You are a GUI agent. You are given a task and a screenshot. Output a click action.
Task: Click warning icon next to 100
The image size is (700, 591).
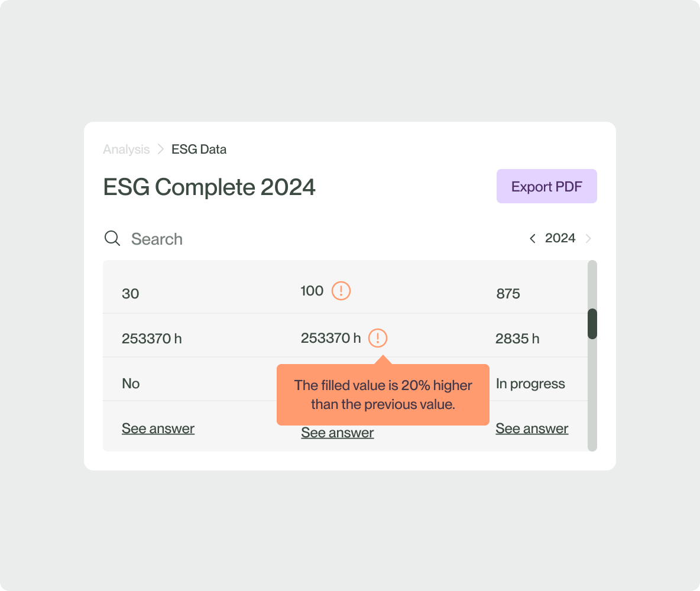click(341, 291)
